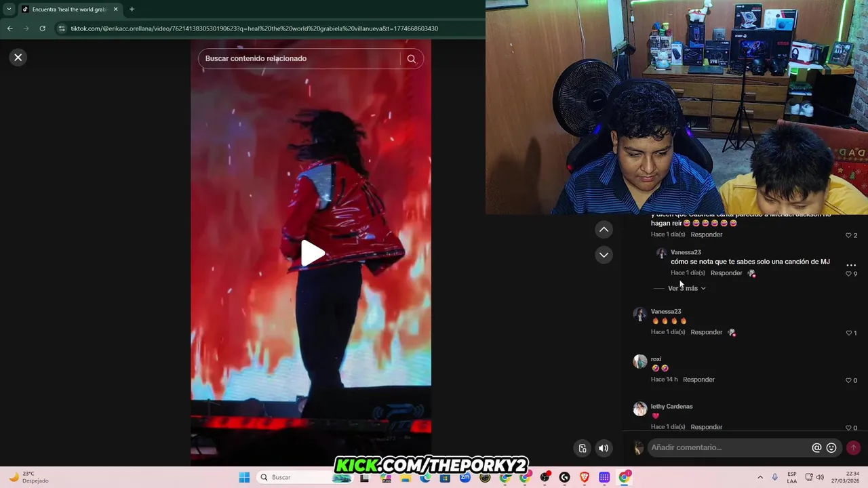868x488 pixels.
Task: Like lethy Cardenas's heart comment
Action: [848, 428]
